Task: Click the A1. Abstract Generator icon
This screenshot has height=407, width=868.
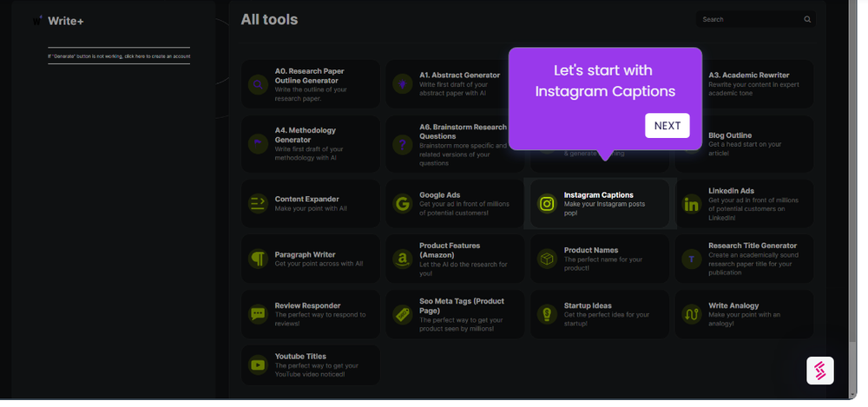Action: pyautogui.click(x=403, y=84)
